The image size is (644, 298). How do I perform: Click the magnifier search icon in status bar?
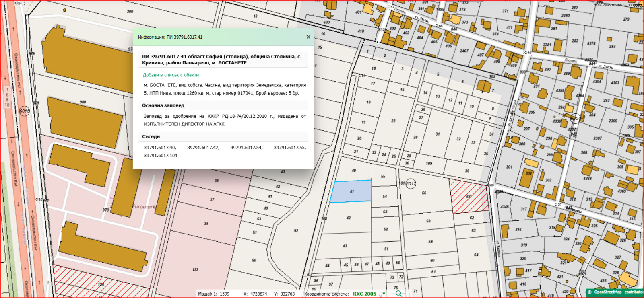click(398, 294)
